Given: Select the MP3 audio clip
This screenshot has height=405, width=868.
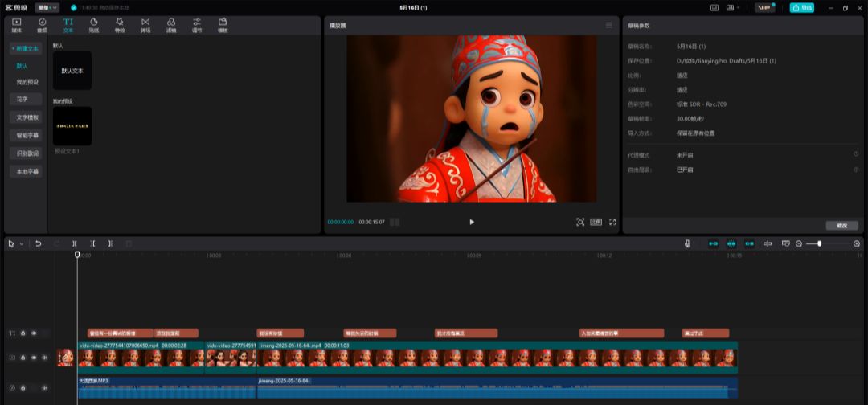Looking at the screenshot, I should tap(166, 388).
